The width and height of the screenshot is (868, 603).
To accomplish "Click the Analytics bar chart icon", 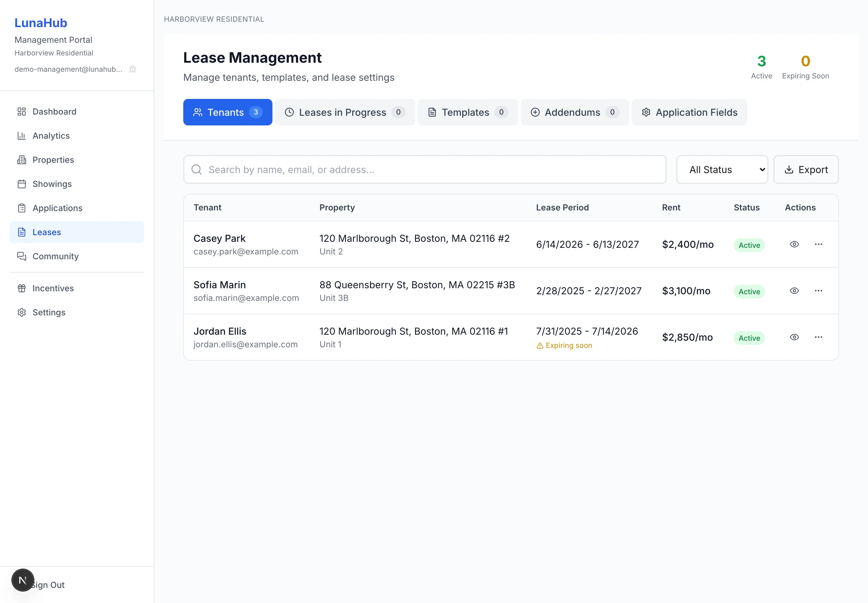I will (21, 136).
